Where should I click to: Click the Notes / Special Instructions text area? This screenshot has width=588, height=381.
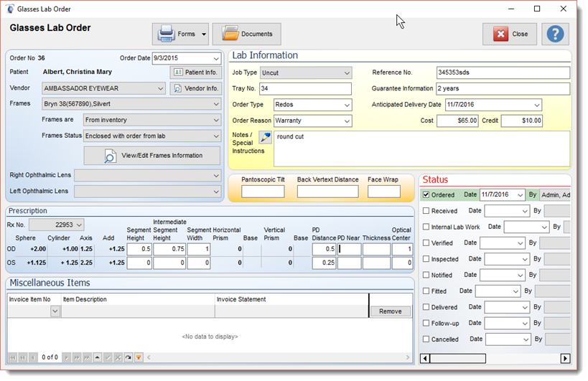(422, 149)
